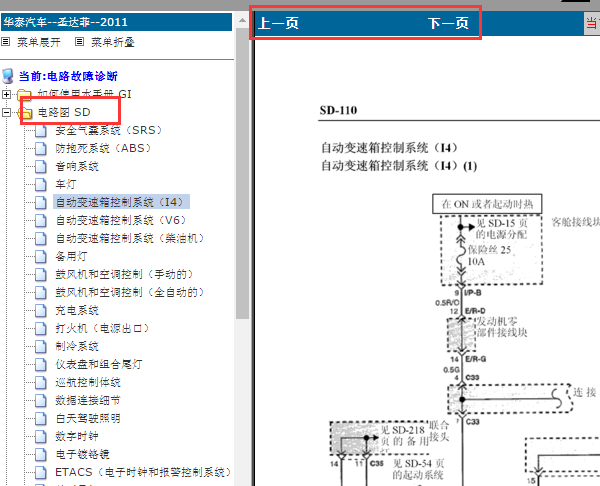Open 制冷系统 page
This screenshot has width=600, height=486.
77,346
